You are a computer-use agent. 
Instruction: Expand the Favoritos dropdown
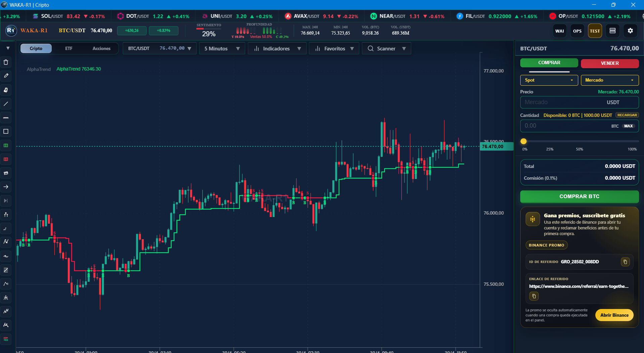(334, 48)
